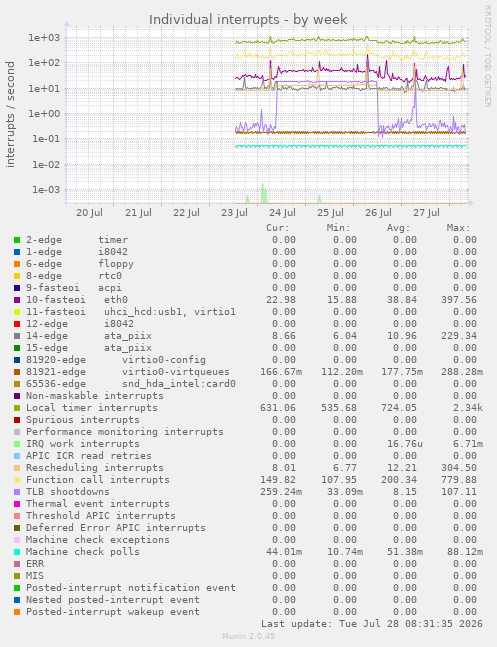
Task: Click the 'IRQ work interrupts' legend label
Action: click(x=83, y=444)
